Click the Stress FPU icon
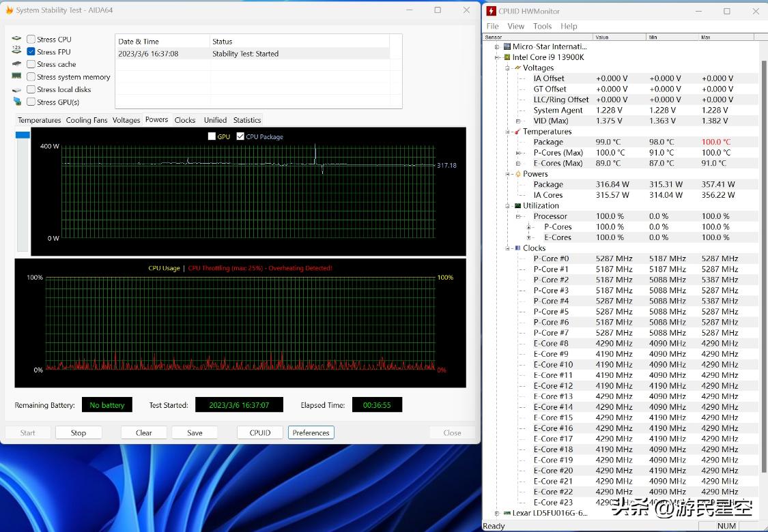The height and width of the screenshot is (532, 768). point(16,51)
